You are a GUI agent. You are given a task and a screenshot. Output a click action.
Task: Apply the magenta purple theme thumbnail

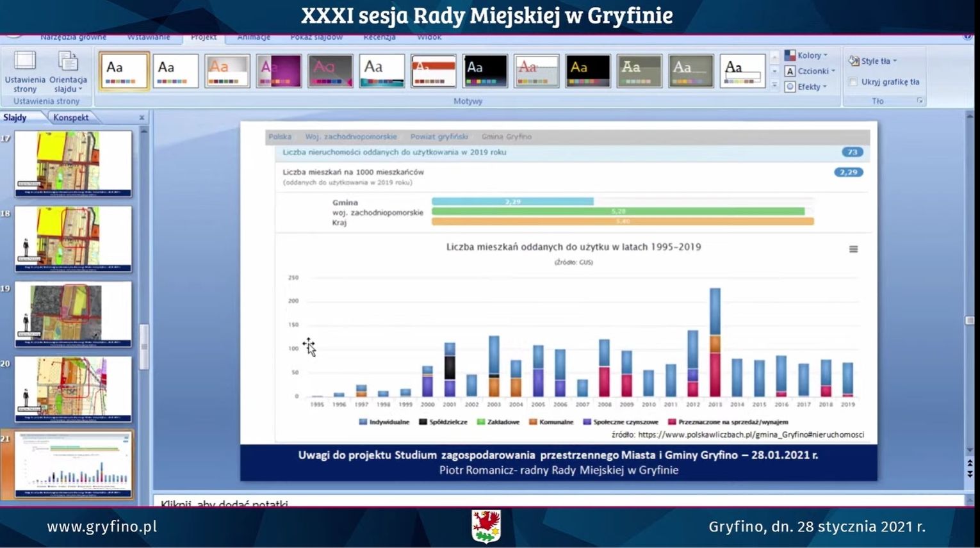279,70
